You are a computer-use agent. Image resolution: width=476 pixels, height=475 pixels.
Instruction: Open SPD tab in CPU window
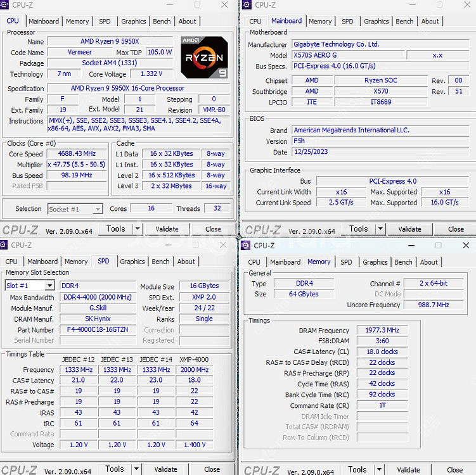[105, 22]
